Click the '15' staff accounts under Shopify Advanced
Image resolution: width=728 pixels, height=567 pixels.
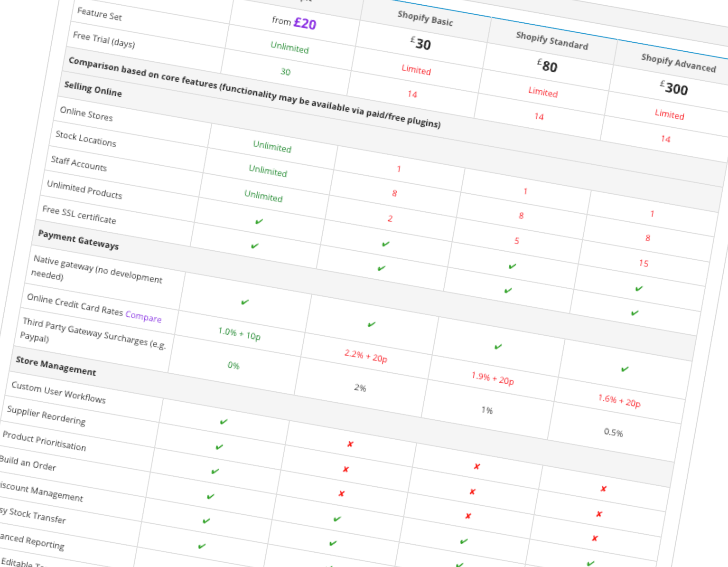tap(644, 263)
